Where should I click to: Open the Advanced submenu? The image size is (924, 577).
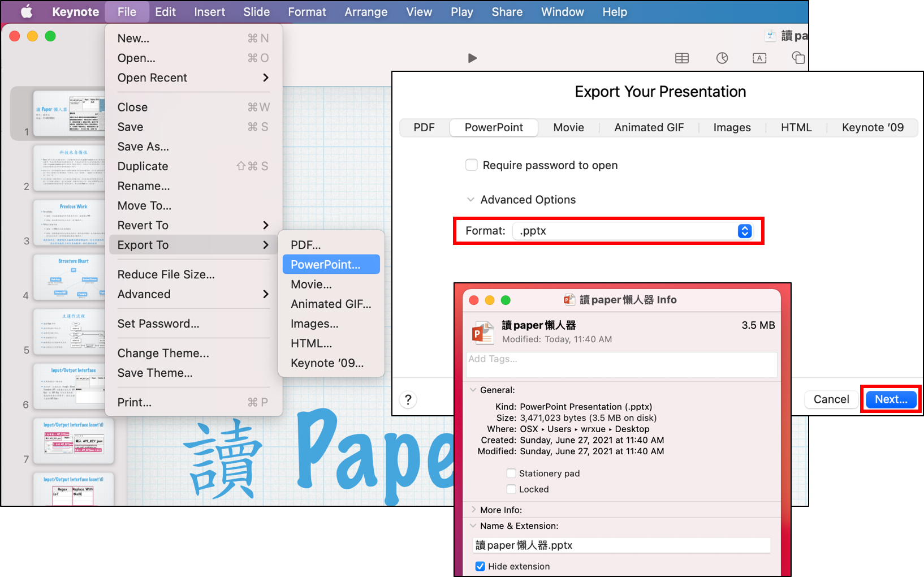193,294
